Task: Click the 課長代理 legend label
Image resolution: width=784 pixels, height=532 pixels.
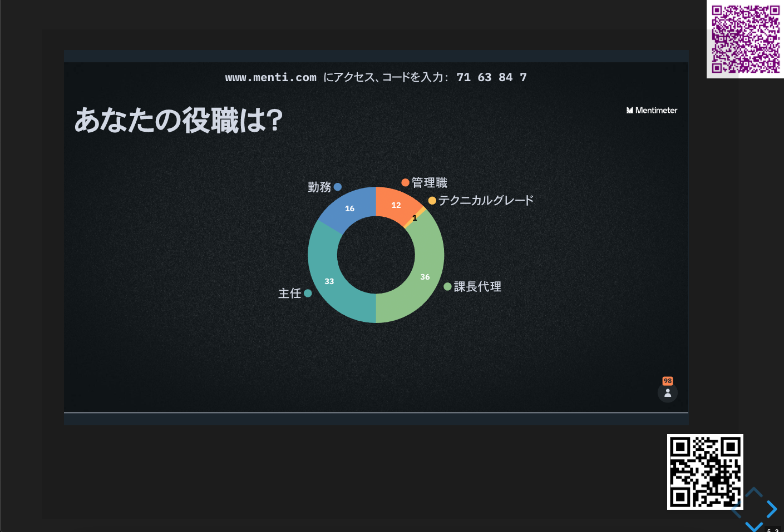Action: point(477,286)
